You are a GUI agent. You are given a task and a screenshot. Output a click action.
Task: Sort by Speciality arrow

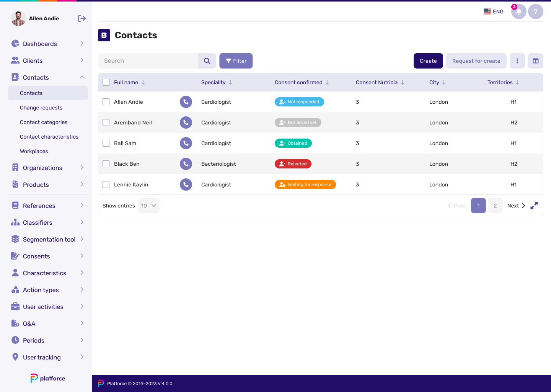coord(230,82)
